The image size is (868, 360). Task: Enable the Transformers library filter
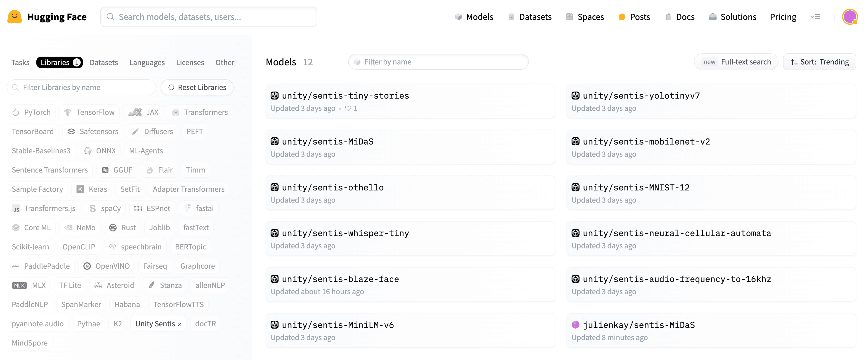point(200,112)
